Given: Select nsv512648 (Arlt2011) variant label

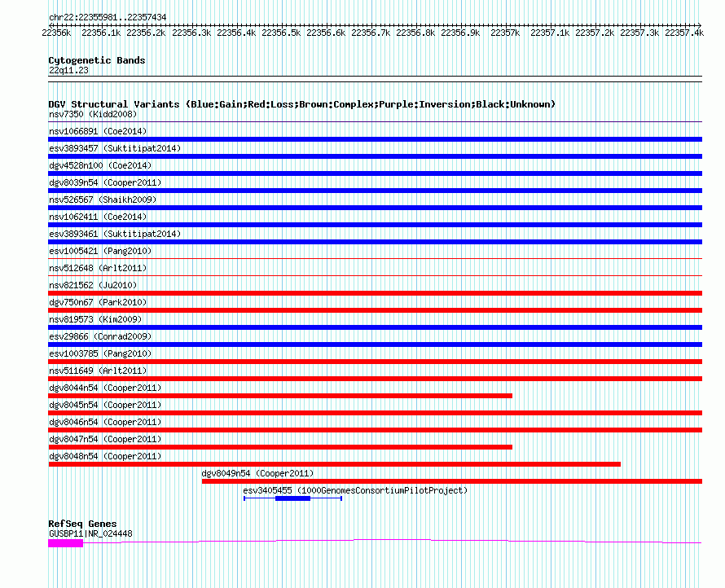Looking at the screenshot, I should click(98, 268).
